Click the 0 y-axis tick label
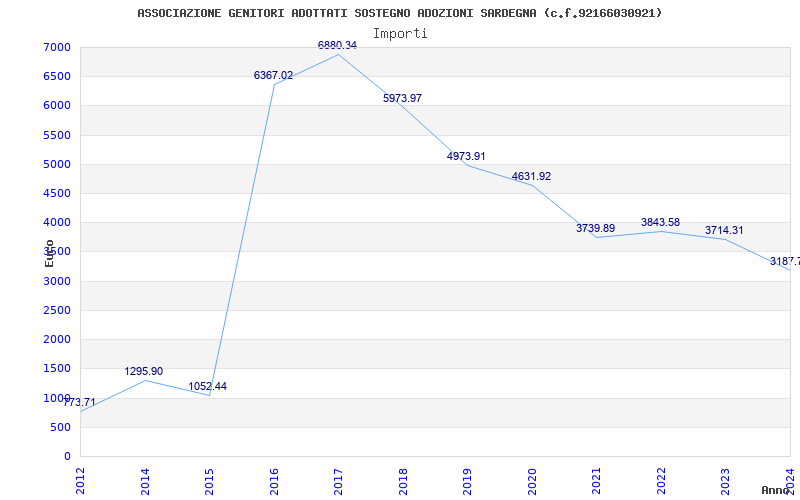The width and height of the screenshot is (800, 500). pyautogui.click(x=68, y=456)
